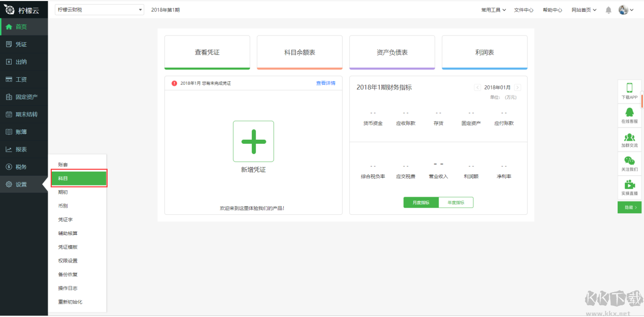The width and height of the screenshot is (644, 317).
Task: Click the notification bell icon
Action: 608,10
